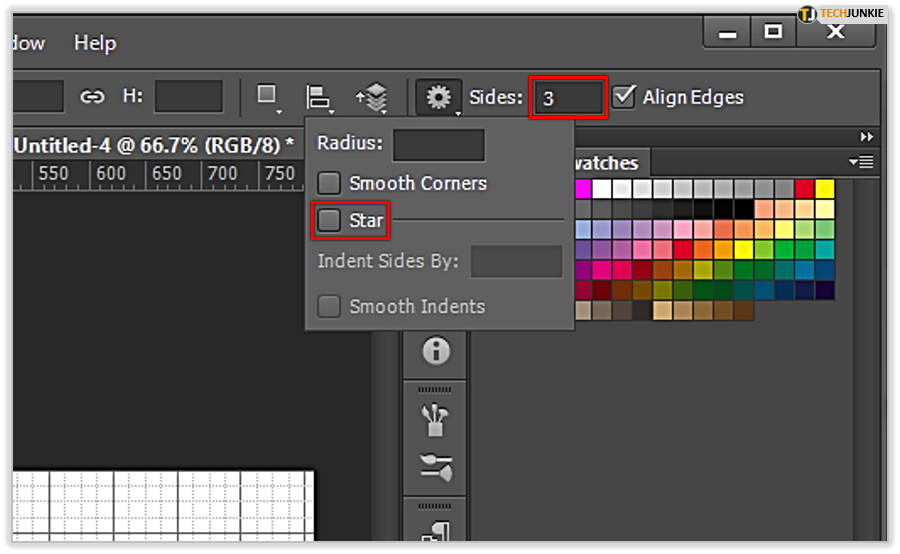Toggle the Align Edges checkbox
This screenshot has height=554, width=900.
click(624, 96)
